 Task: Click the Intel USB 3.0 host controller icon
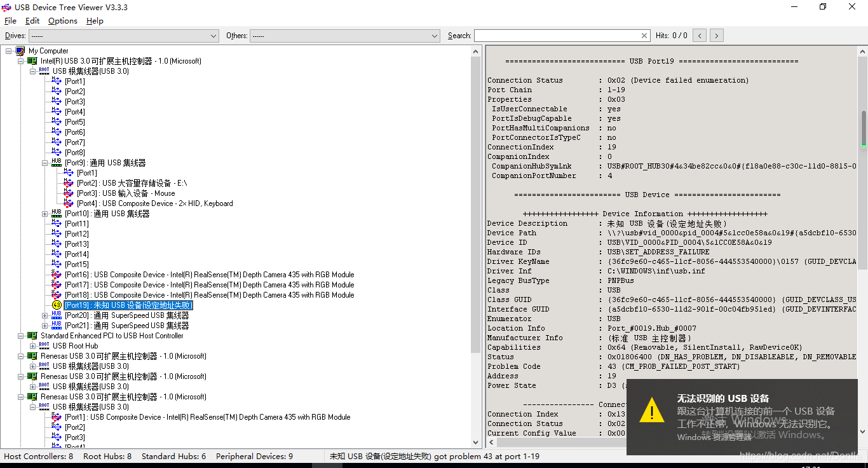point(32,61)
